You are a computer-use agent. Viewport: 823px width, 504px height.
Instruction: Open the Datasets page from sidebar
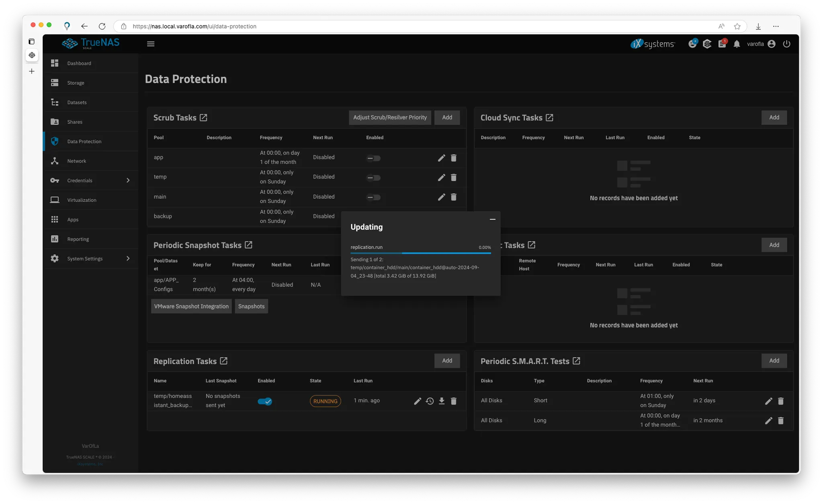(77, 102)
